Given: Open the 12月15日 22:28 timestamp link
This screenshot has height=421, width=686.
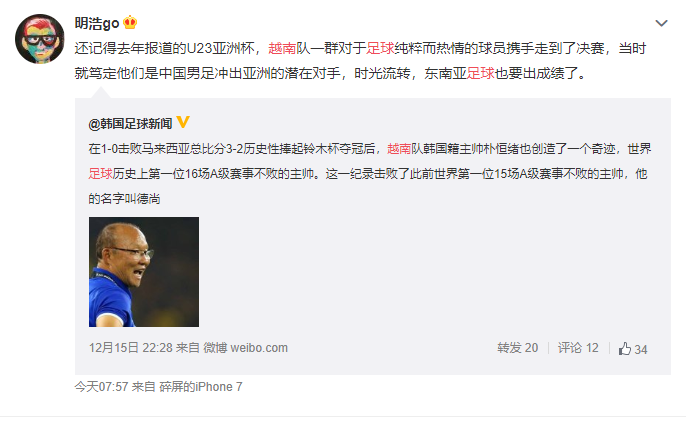Looking at the screenshot, I should point(131,348).
